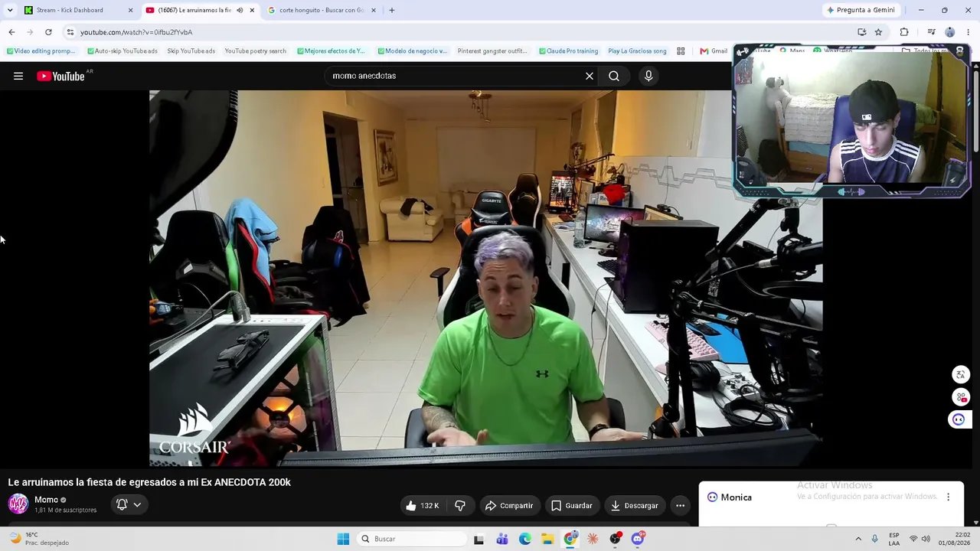Image resolution: width=980 pixels, height=551 pixels.
Task: Click Guardar save button
Action: coord(571,505)
